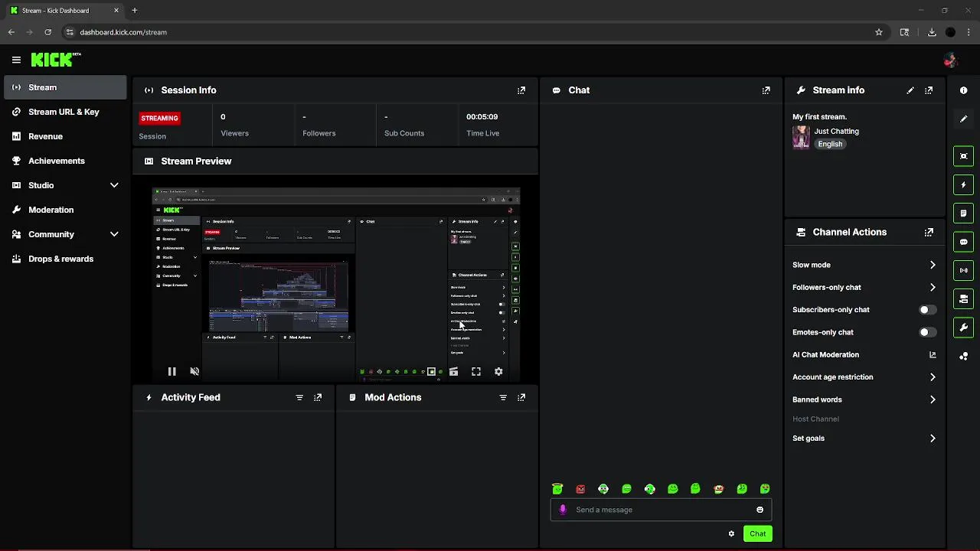Open Set goals options chevron
Screen dimensions: 980x551
point(933,439)
